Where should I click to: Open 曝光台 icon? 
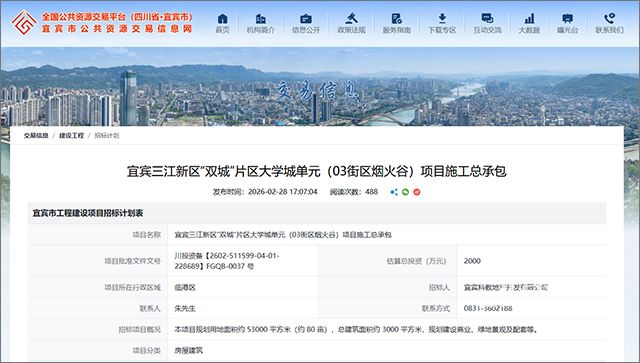[x=567, y=18]
